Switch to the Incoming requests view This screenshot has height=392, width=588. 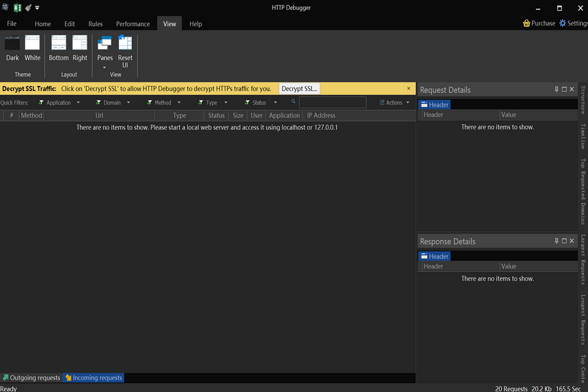[x=93, y=377]
